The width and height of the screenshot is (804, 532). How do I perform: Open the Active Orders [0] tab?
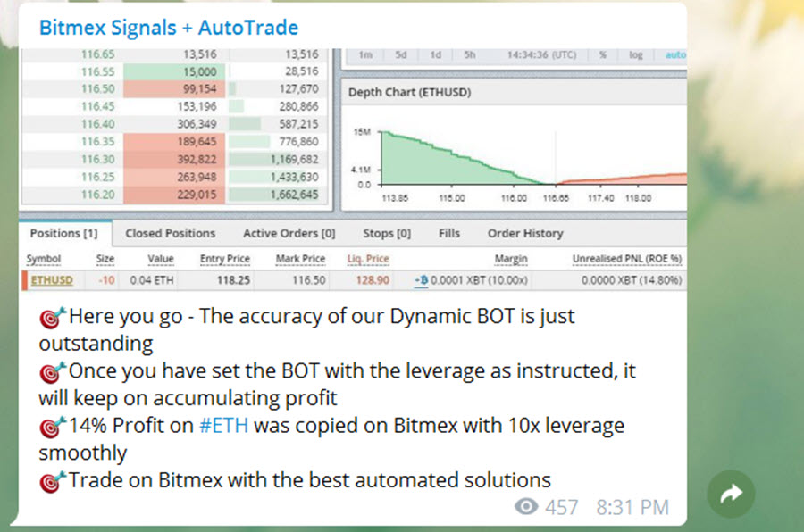click(x=289, y=233)
